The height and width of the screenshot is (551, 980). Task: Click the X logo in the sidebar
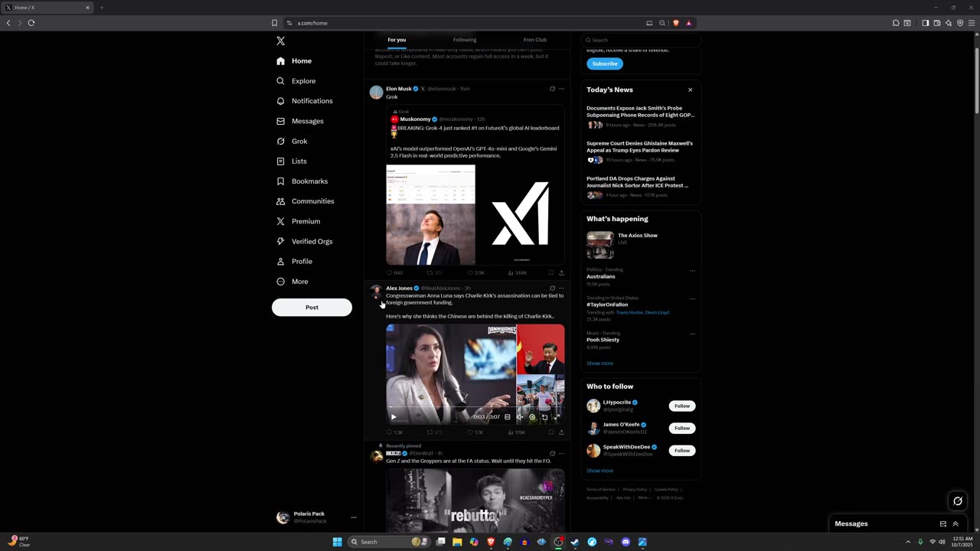point(280,41)
